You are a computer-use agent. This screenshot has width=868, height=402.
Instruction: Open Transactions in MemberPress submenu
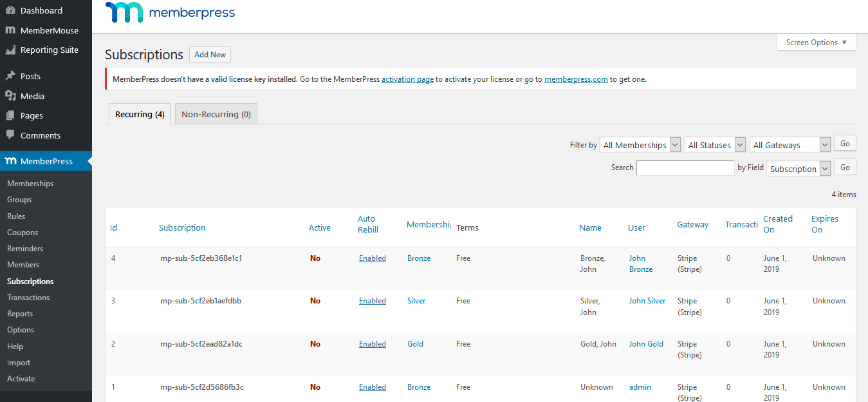[28, 298]
